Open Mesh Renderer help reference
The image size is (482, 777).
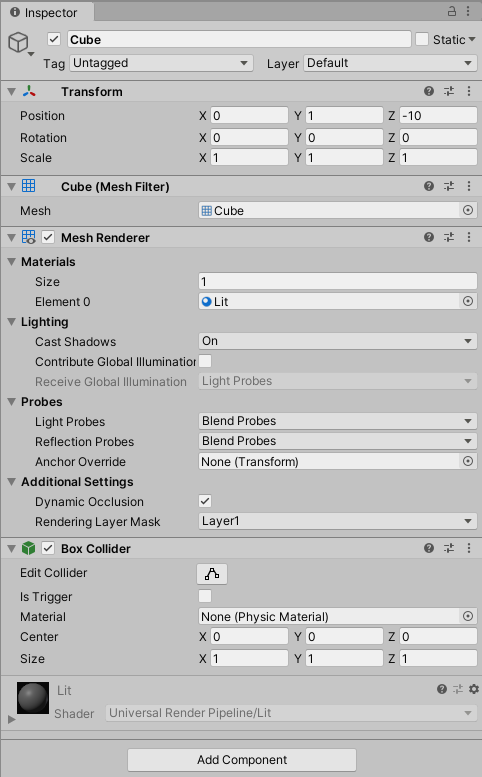(429, 237)
